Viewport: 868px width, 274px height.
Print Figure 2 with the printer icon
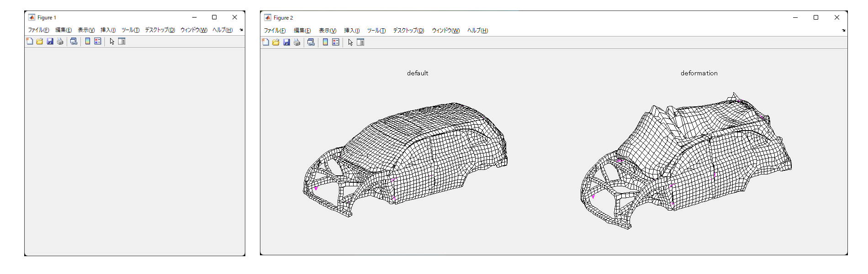click(297, 42)
